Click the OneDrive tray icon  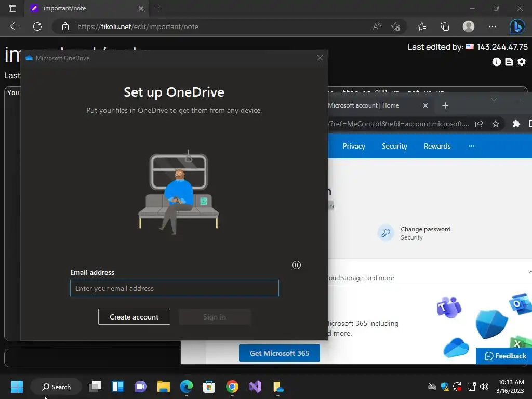(x=432, y=387)
